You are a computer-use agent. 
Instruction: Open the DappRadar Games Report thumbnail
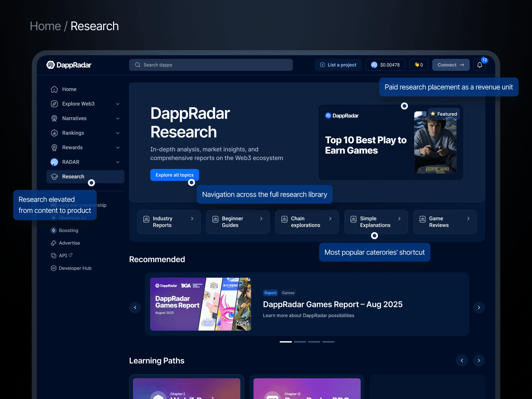click(200, 304)
